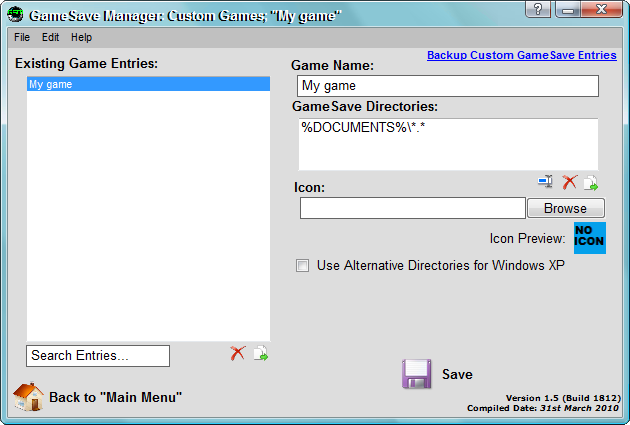The width and height of the screenshot is (630, 425).
Task: Open the File menu
Action: [22, 37]
